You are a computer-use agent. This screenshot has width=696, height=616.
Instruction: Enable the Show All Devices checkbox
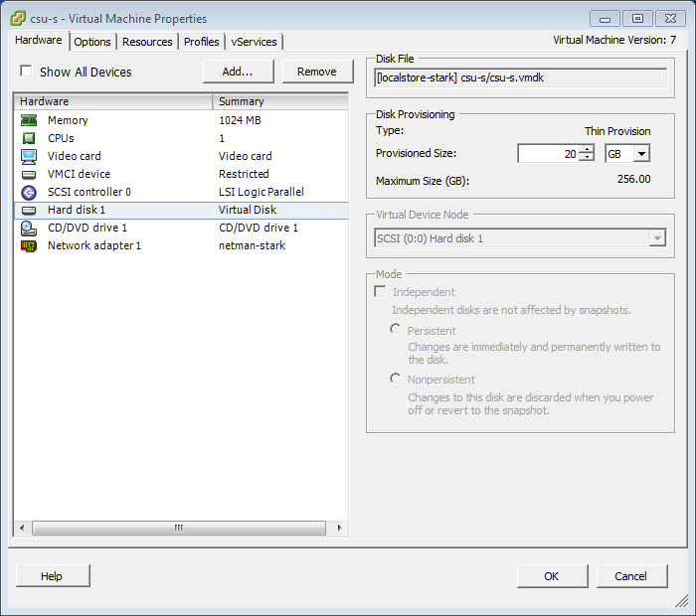point(27,72)
